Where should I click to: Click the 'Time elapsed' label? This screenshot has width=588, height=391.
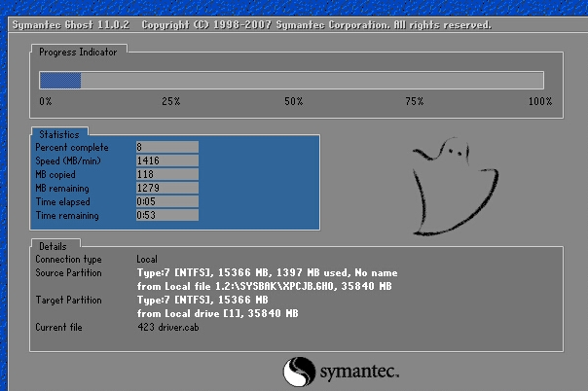tap(62, 202)
